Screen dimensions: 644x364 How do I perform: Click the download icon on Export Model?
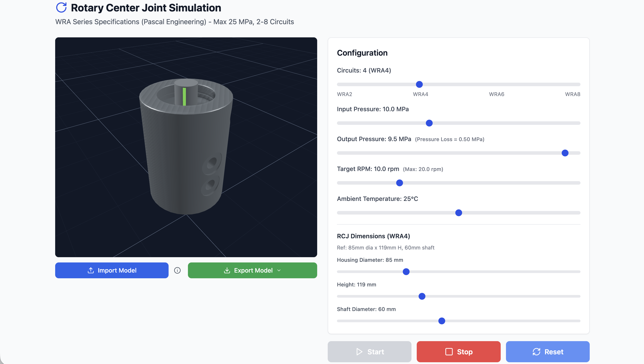(227, 270)
